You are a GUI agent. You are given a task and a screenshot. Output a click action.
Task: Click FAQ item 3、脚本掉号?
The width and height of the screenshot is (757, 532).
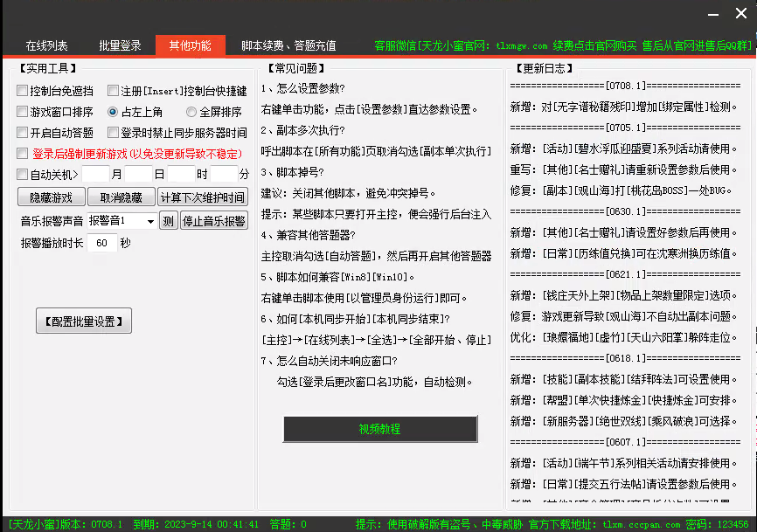pyautogui.click(x=293, y=172)
